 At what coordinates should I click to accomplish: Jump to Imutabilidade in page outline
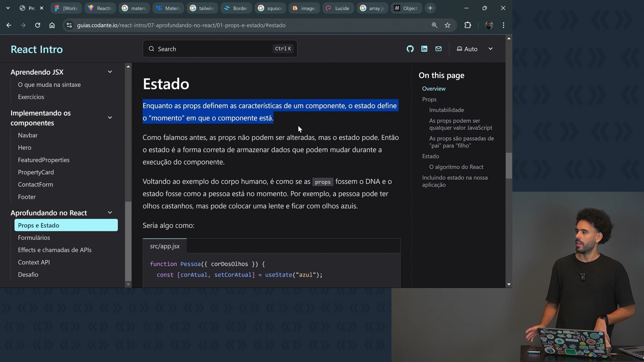coord(446,110)
